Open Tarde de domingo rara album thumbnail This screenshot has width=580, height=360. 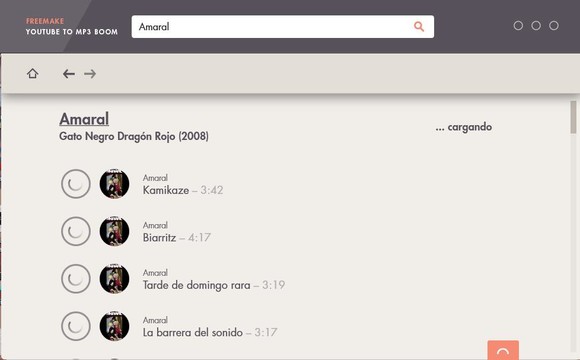click(x=114, y=279)
